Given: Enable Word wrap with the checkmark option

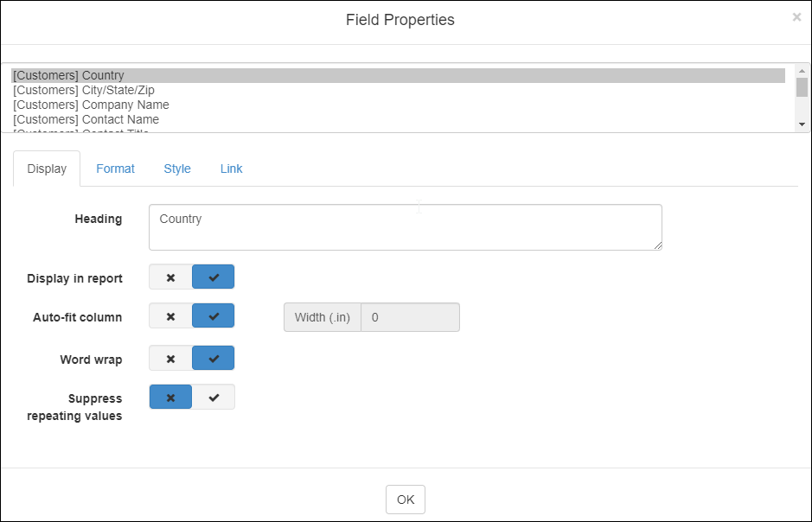Looking at the screenshot, I should [214, 359].
